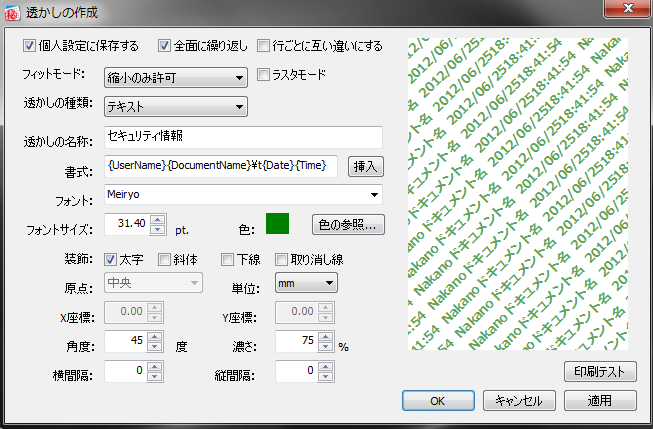Click 角度 value field 45

(125, 341)
